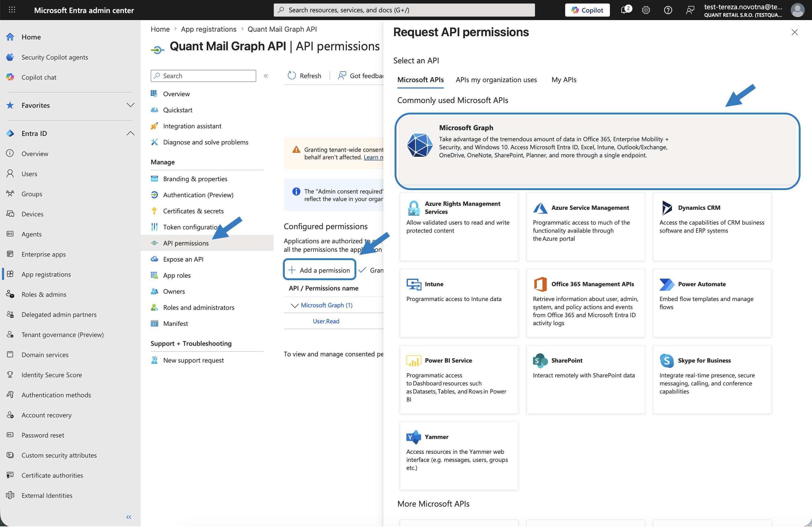812x527 pixels.
Task: Click the SharePoint icon
Action: (x=541, y=361)
